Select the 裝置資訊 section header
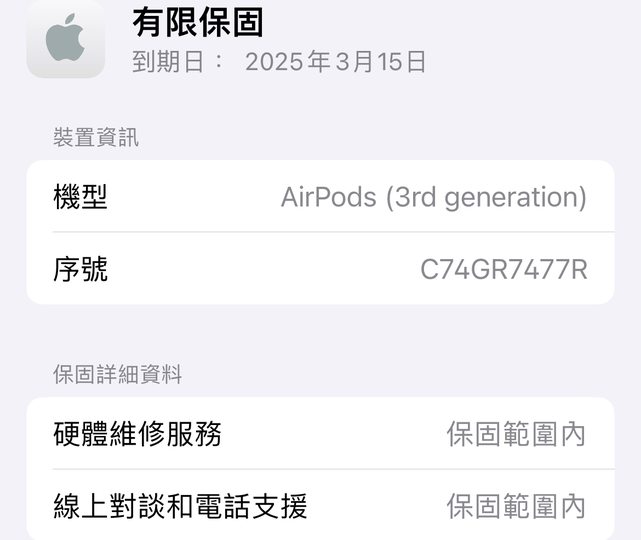 [x=96, y=137]
